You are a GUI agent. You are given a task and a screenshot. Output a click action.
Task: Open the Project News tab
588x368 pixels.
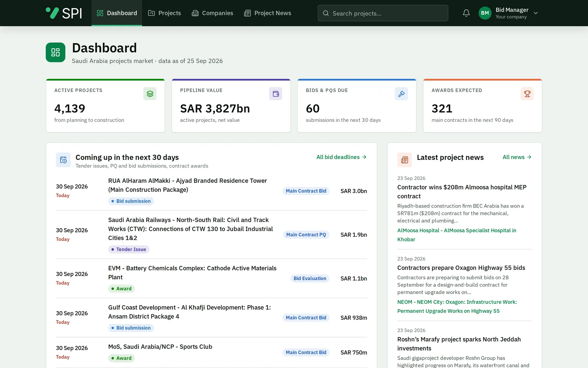[x=268, y=13]
